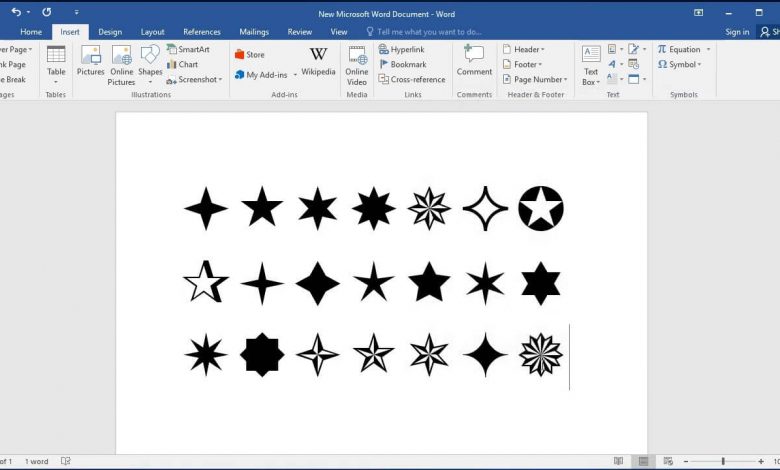Click Sign in
Image resolution: width=780 pixels, height=470 pixels.
[x=737, y=32]
